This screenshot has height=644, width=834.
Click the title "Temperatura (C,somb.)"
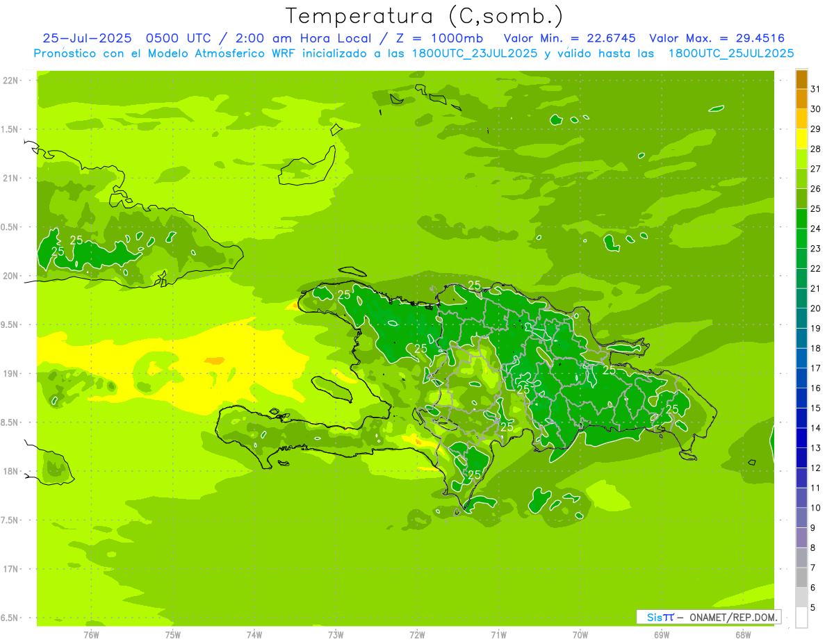click(425, 16)
